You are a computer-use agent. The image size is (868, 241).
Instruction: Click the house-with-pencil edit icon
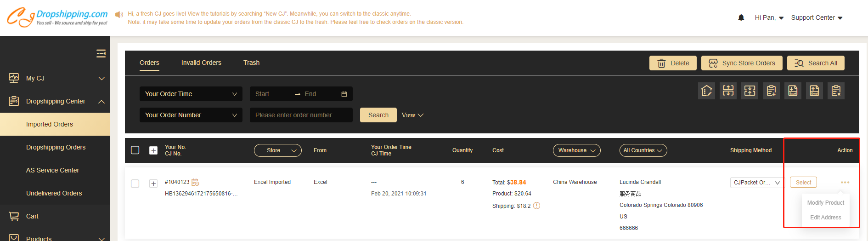point(707,91)
